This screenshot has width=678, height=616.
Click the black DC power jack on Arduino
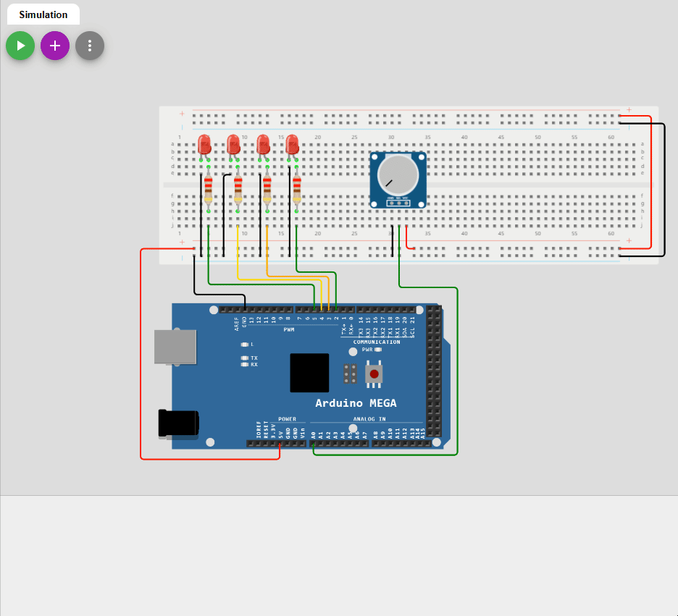pyautogui.click(x=178, y=423)
